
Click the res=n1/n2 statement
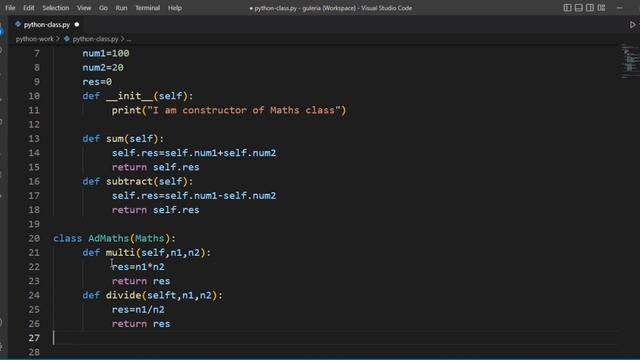coord(138,310)
